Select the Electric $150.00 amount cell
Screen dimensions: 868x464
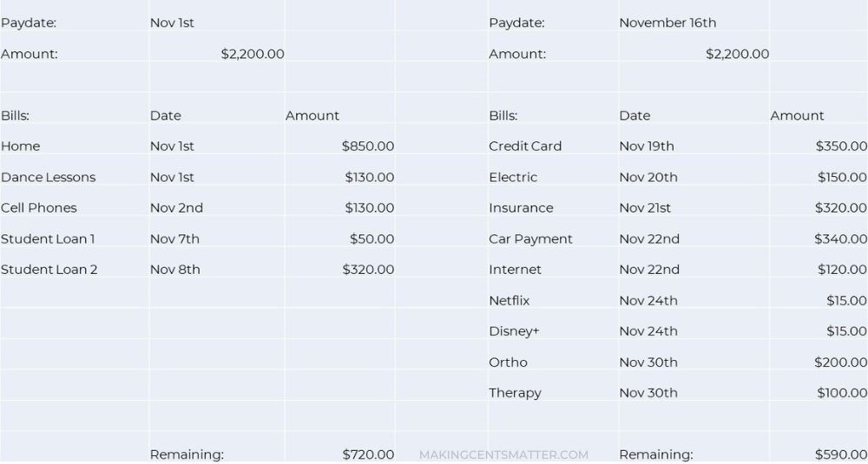tap(819, 177)
